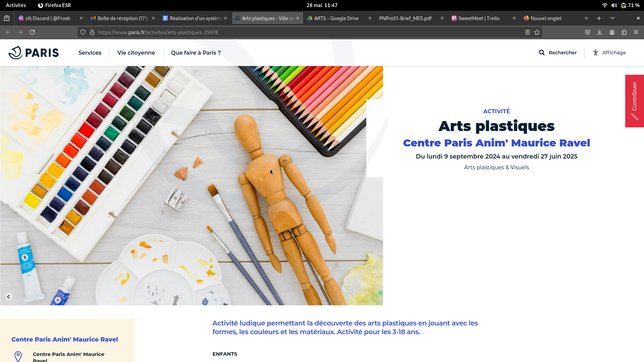Toggle reader view icon in address bar
Viewport: 644px width, 362px height.
click(527, 32)
